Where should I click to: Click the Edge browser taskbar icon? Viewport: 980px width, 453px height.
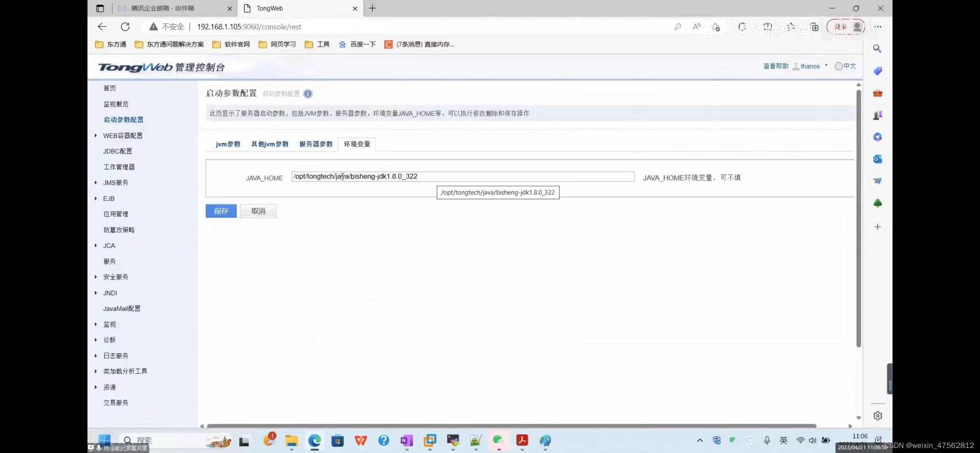click(x=314, y=441)
